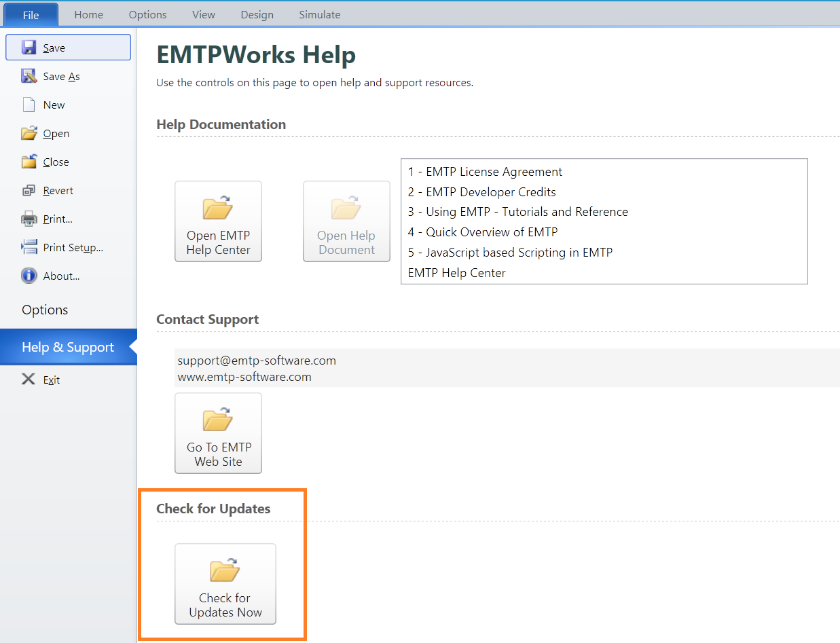Select Quick Overview of EMTP document
This screenshot has width=840, height=643.
point(483,232)
